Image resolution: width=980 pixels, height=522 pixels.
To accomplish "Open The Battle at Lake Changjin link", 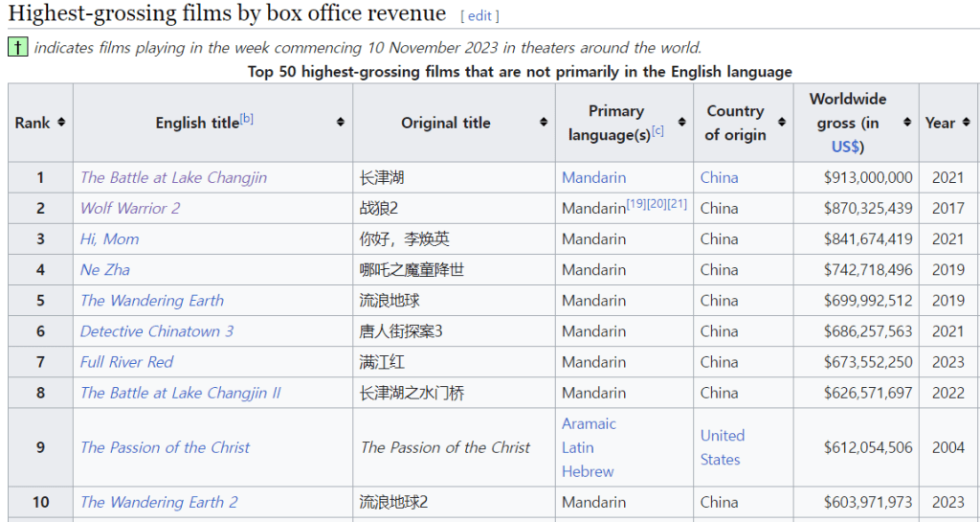I will [173, 177].
